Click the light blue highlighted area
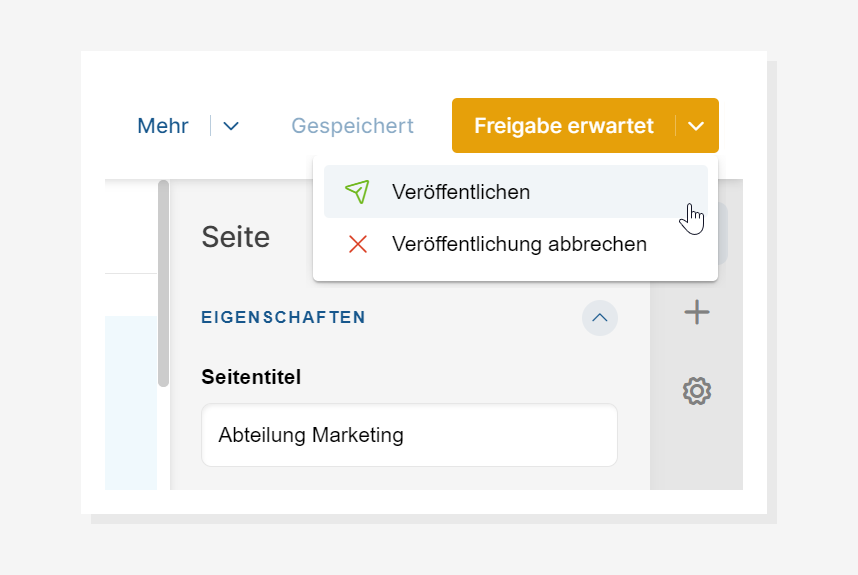This screenshot has width=858, height=575. point(131,403)
